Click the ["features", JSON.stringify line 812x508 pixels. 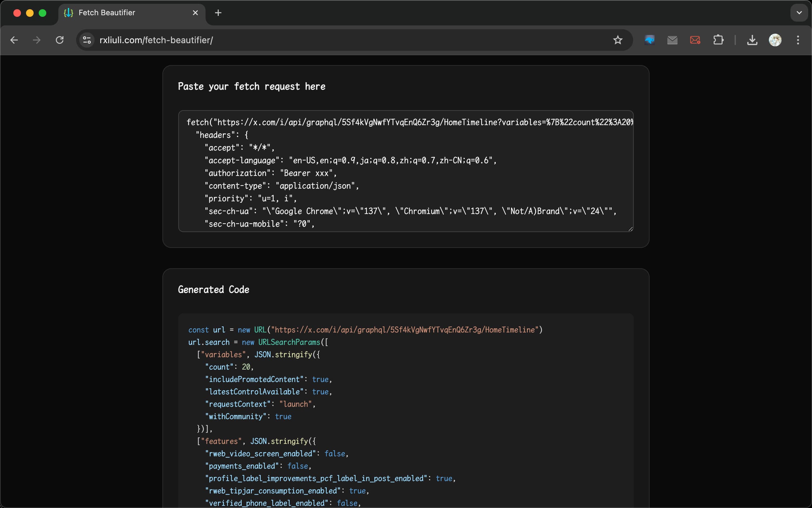click(x=256, y=441)
